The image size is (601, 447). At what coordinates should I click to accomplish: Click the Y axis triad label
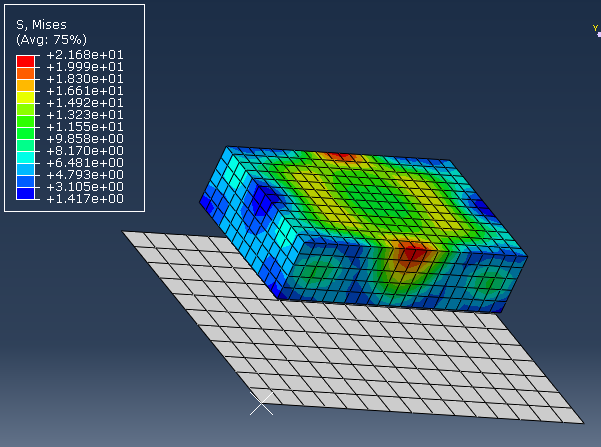(x=595, y=29)
